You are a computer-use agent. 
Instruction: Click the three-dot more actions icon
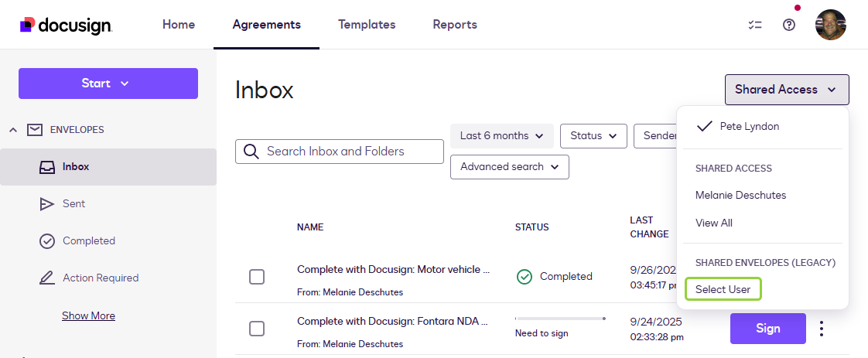point(822,329)
